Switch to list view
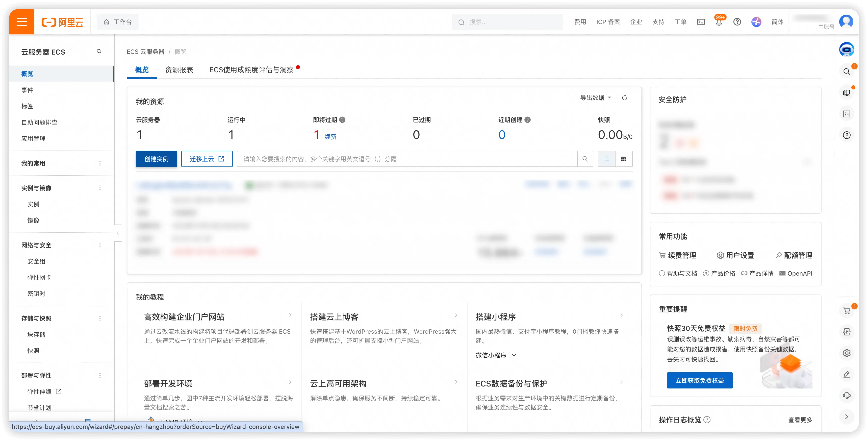 pos(606,159)
